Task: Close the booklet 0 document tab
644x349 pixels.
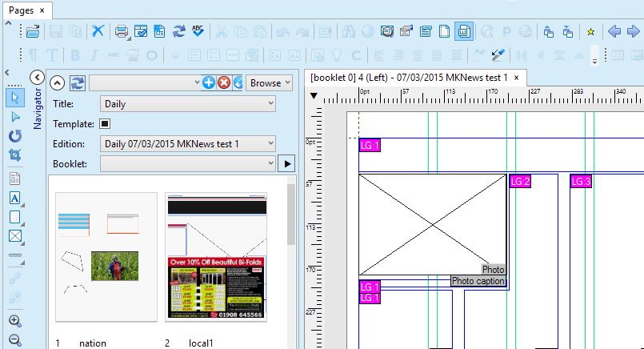Action: coord(516,78)
